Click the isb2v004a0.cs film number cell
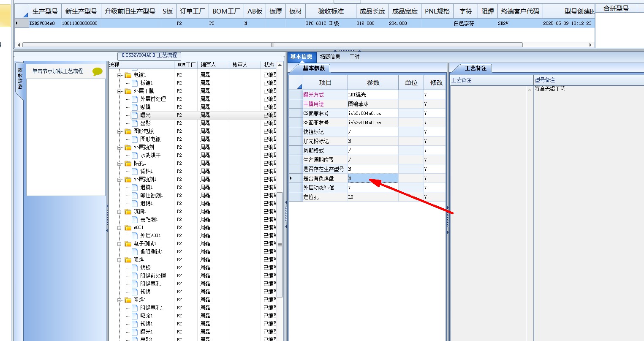This screenshot has width=644, height=341. pyautogui.click(x=373, y=113)
